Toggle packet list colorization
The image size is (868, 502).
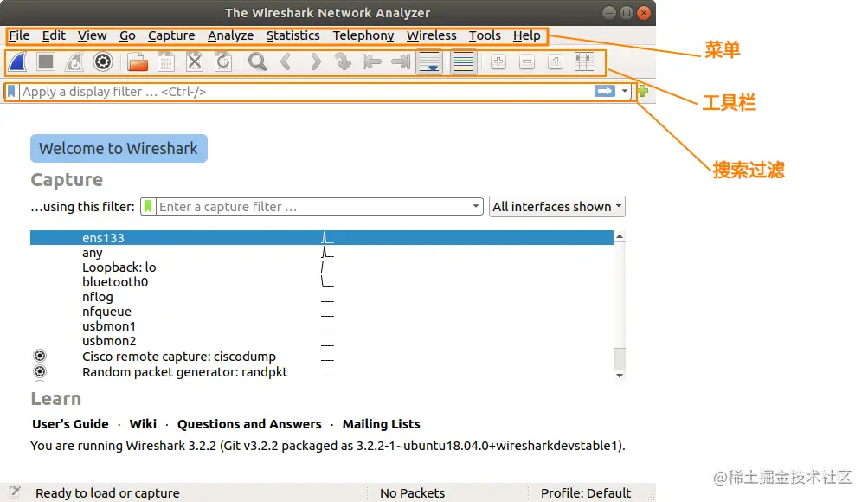coord(464,62)
